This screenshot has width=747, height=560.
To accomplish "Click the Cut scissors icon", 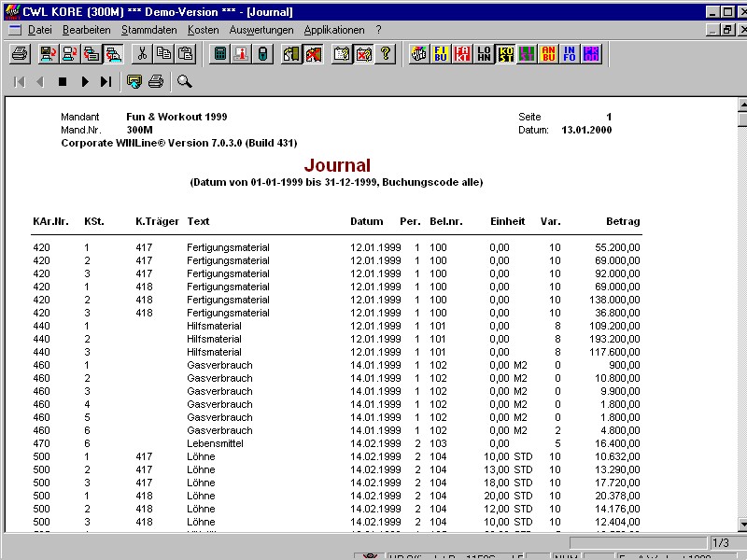I will 142,54.
